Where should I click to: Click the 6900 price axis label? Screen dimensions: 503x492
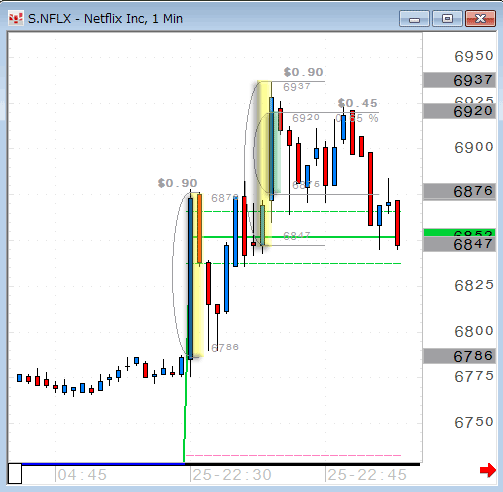pos(474,147)
